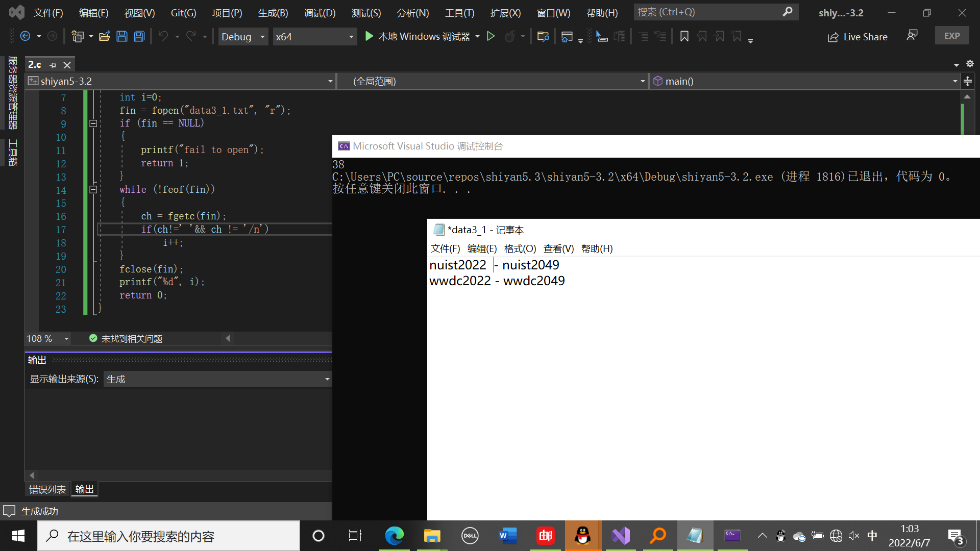Screen dimensions: 980x551
Task: Click the Open File folder icon
Action: 104,36
